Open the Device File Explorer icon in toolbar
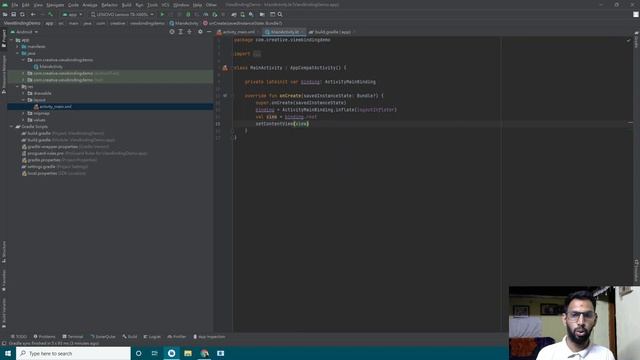Viewport: 640px width, 360px height. (262, 14)
